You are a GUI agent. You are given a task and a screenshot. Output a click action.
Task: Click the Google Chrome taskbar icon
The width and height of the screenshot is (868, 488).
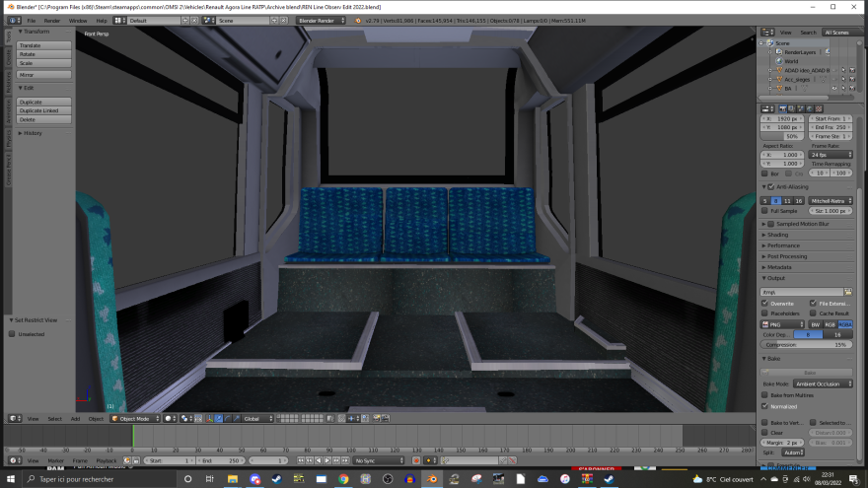343,479
